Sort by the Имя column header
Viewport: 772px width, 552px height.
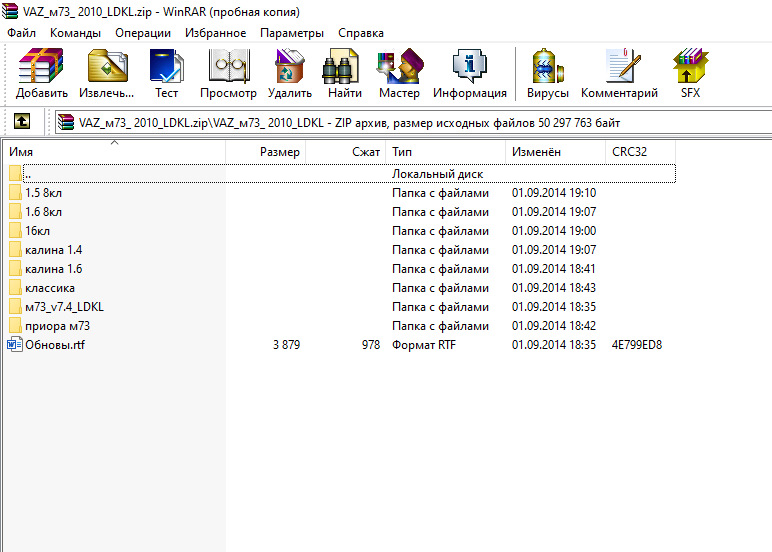[115, 152]
